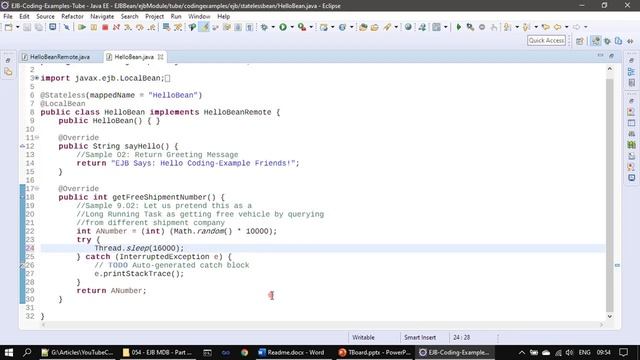Image resolution: width=640 pixels, height=360 pixels.
Task: Toggle the highlighted Mark Occurrences icon
Action: coord(204,27)
